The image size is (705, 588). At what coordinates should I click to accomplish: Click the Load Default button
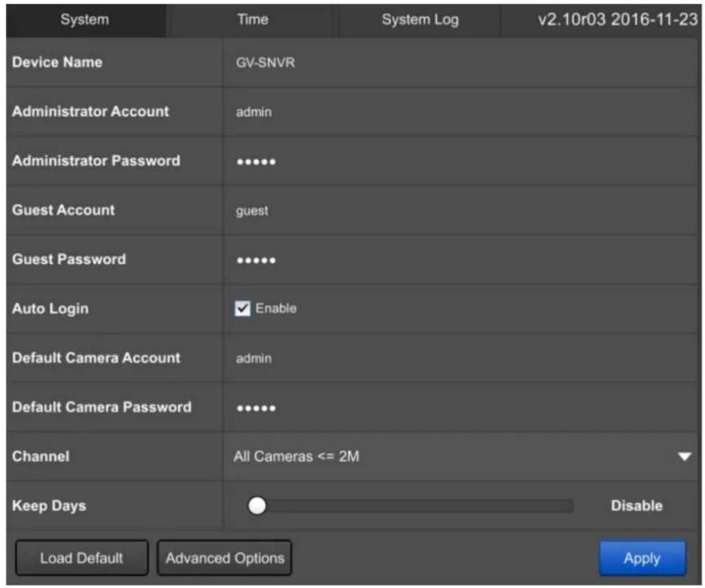82,559
